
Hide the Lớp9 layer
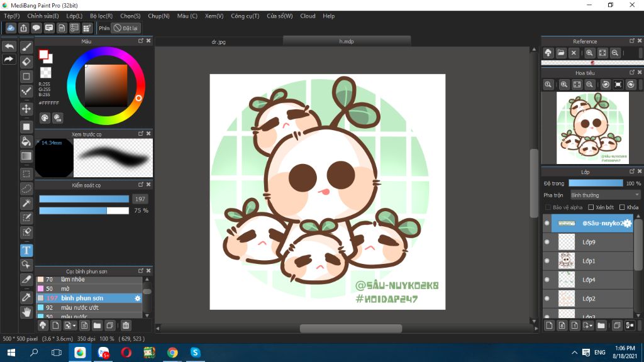pyautogui.click(x=547, y=242)
